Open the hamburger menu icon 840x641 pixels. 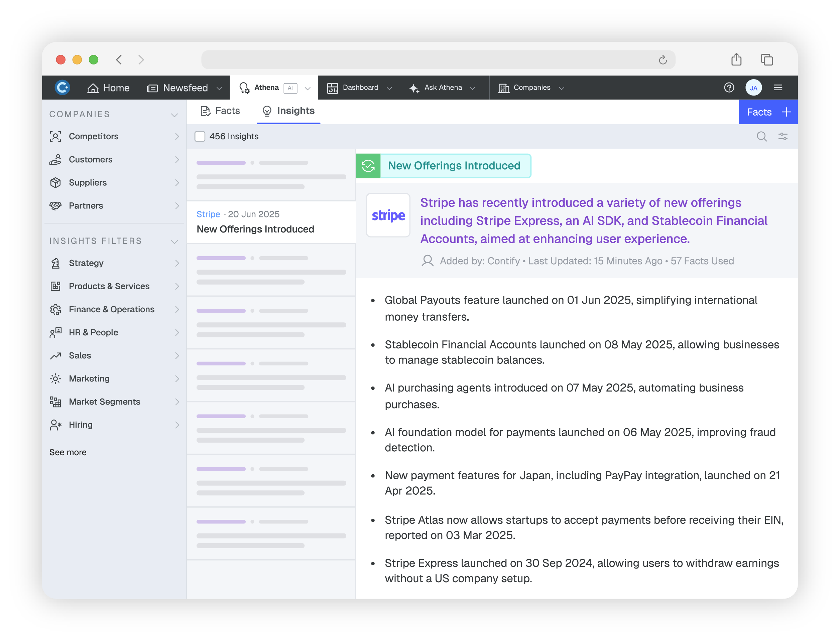coord(778,88)
